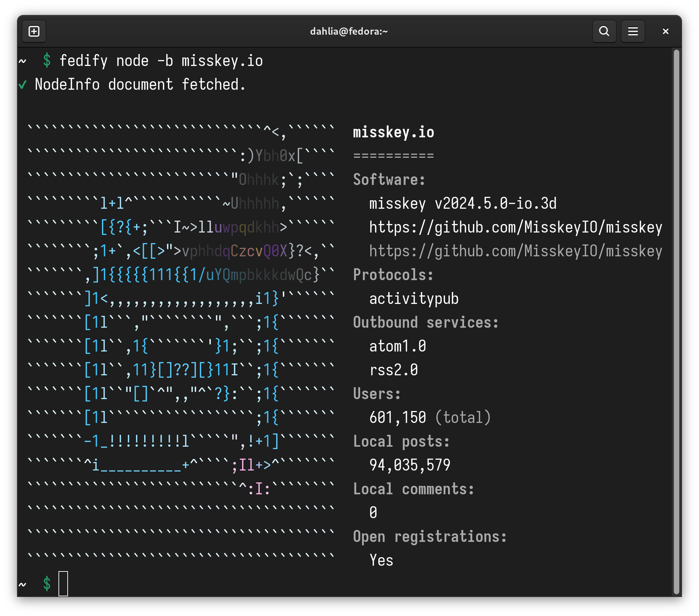The height and width of the screenshot is (616, 699).
Task: Open the hamburger main menu
Action: click(633, 32)
